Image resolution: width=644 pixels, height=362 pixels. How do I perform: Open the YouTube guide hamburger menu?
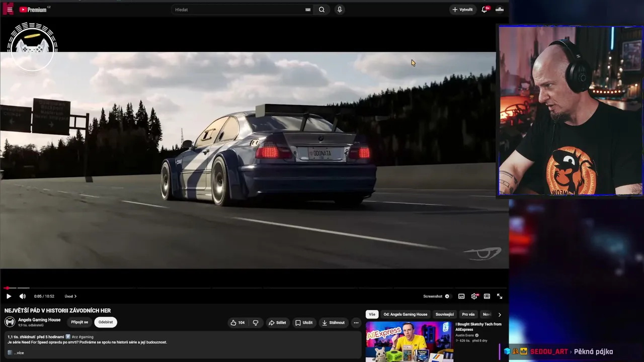click(x=9, y=10)
